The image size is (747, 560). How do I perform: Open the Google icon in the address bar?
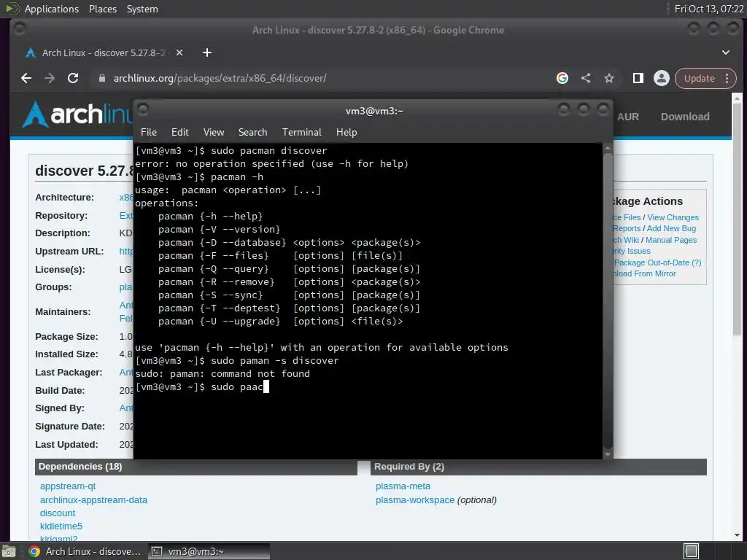(562, 78)
